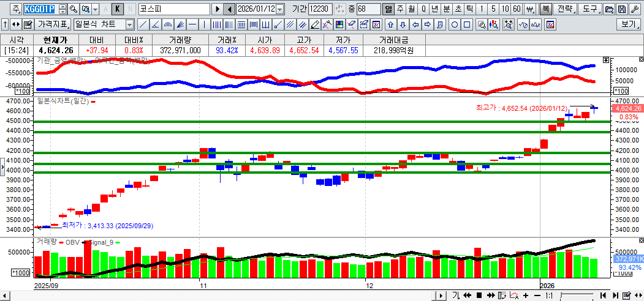Viewport: 644px width, 301px height.
Task: Switch chart to monthly period (월)
Action: 411,9
